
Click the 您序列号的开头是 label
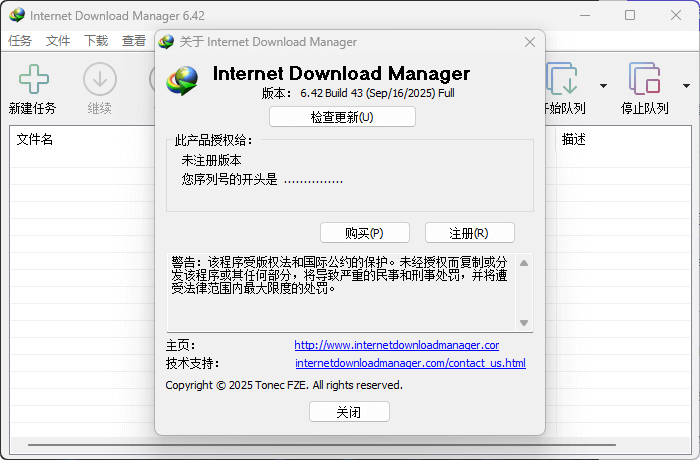coord(229,180)
